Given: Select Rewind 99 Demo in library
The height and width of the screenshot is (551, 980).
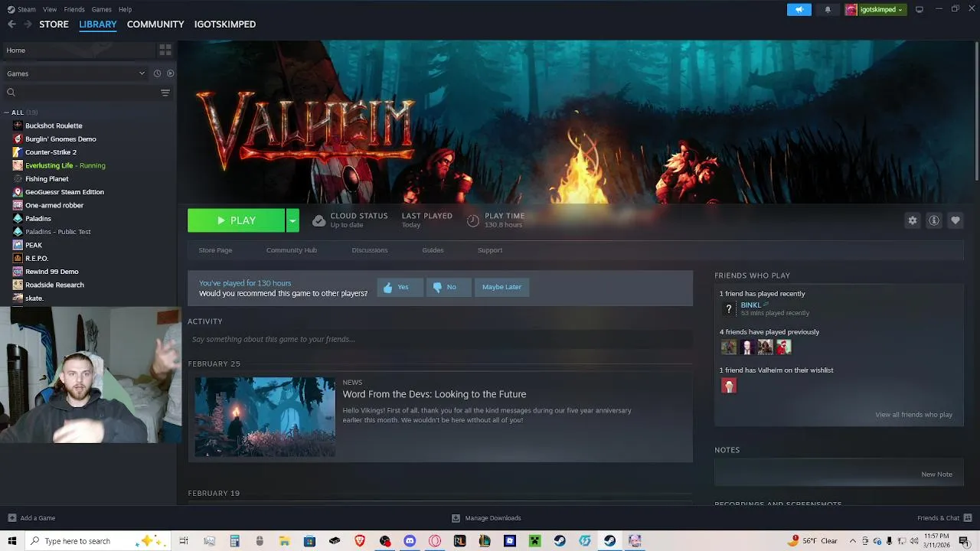Looking at the screenshot, I should pos(52,272).
